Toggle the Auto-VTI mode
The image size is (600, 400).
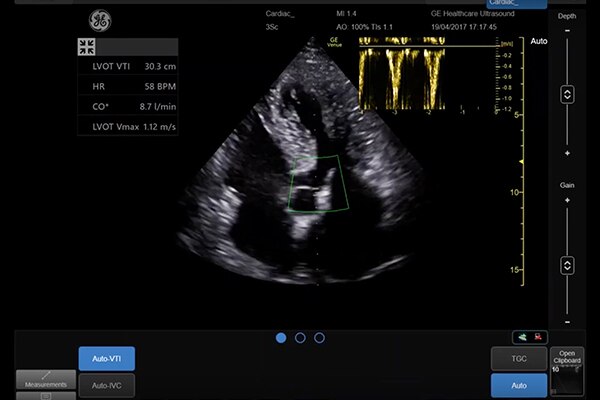(106, 358)
